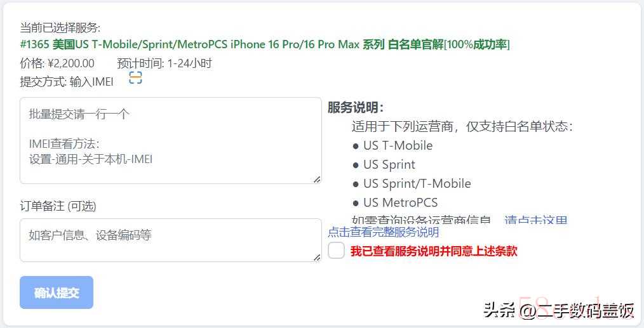Follow the partially hidden 请点击这里 link
Viewport: 644px width, 328px height.
tap(535, 220)
